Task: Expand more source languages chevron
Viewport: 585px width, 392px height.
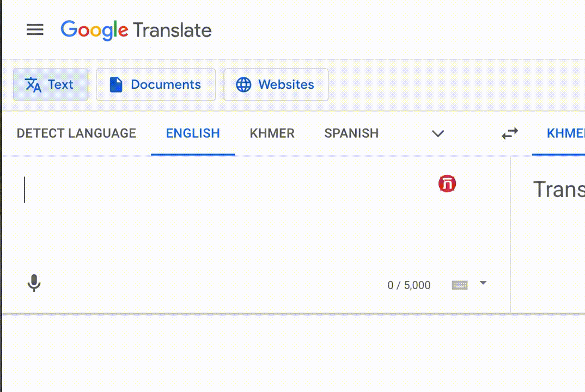Action: click(x=438, y=133)
